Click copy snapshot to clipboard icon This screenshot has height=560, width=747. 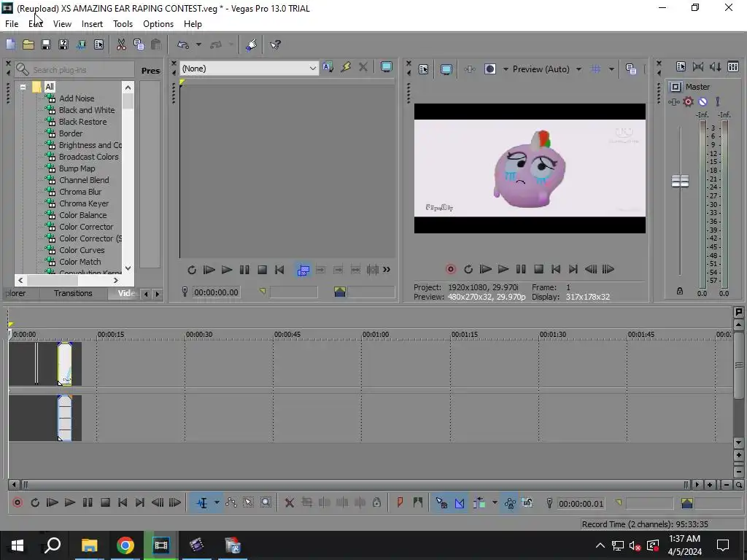(x=631, y=69)
